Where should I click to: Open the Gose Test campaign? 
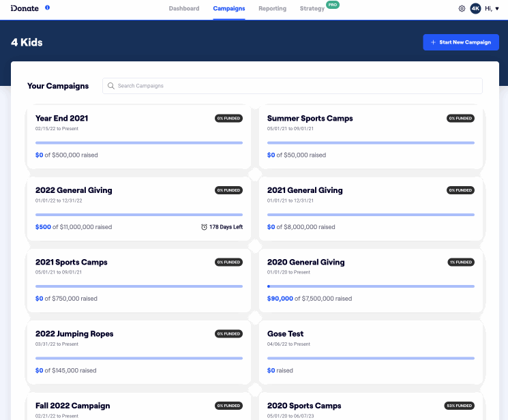[371, 352]
